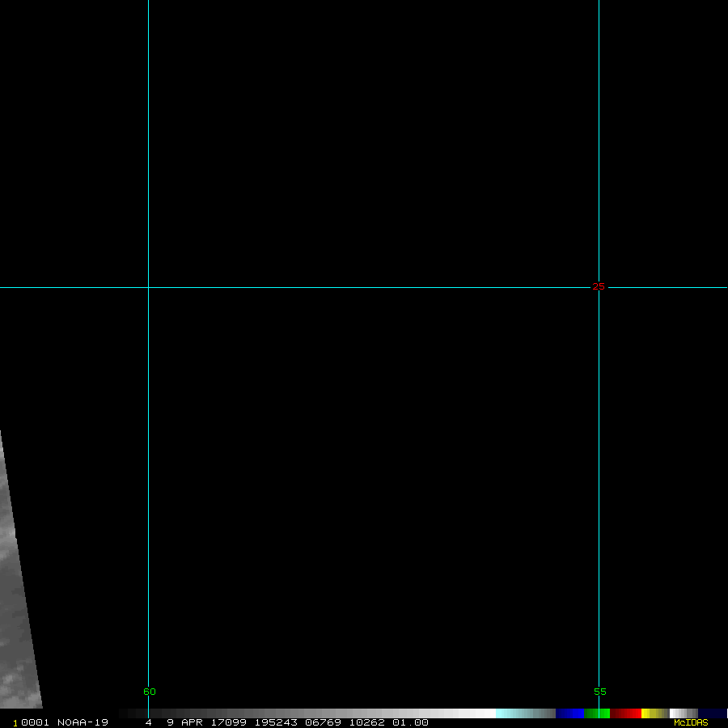Screen dimensions: 728x728
Task: Select the blue segment of the color bar
Action: point(569,713)
